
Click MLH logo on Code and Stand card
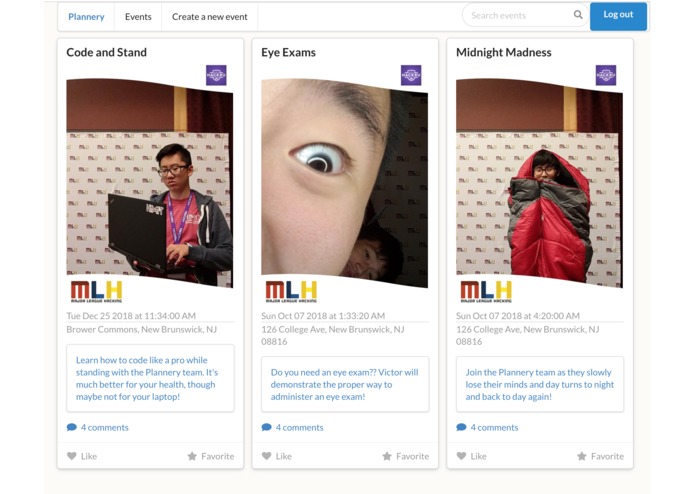tap(96, 292)
